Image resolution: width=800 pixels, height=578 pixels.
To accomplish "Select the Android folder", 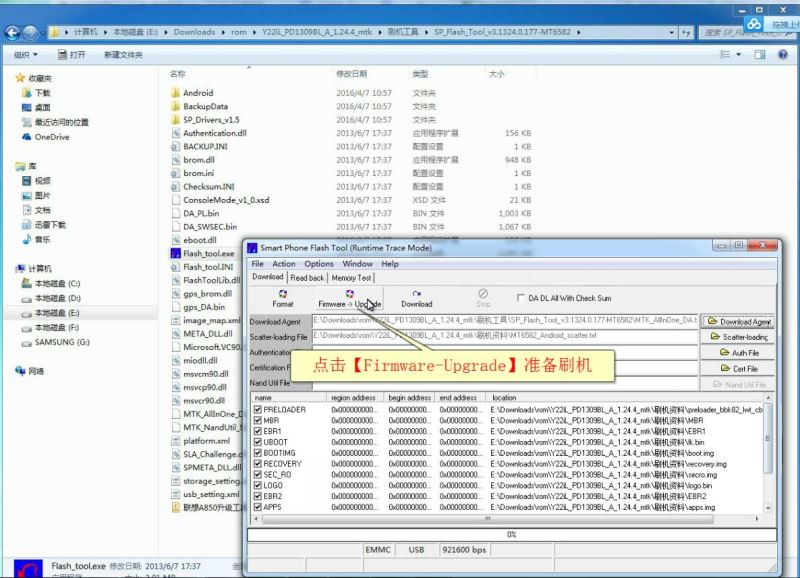I will tap(198, 93).
